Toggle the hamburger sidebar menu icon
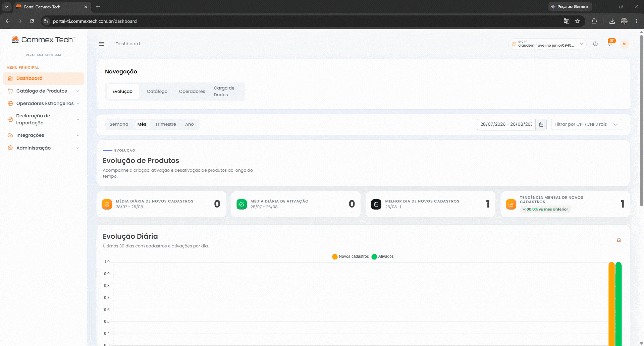 pyautogui.click(x=101, y=44)
